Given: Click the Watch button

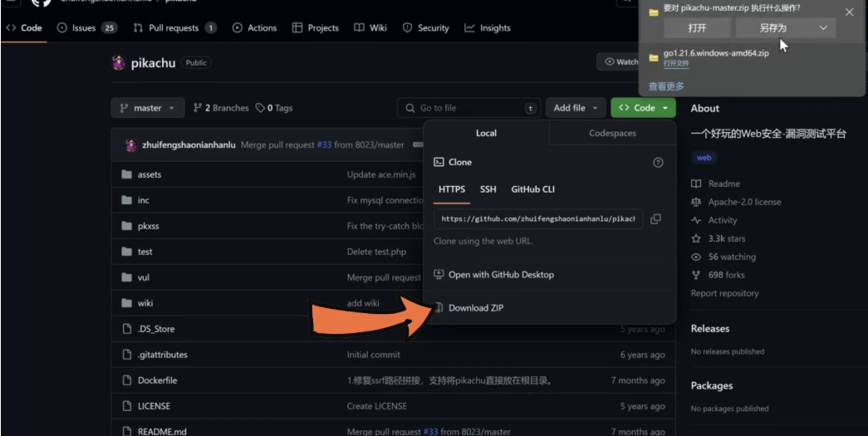Looking at the screenshot, I should [x=618, y=62].
